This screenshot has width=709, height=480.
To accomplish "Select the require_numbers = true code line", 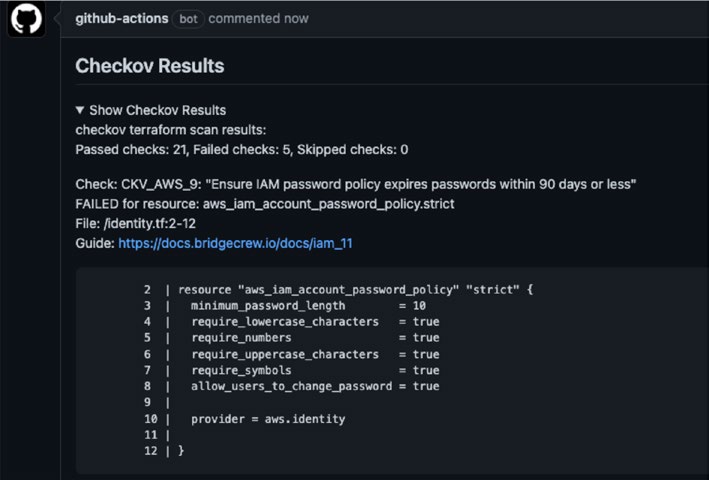I will tap(315, 338).
